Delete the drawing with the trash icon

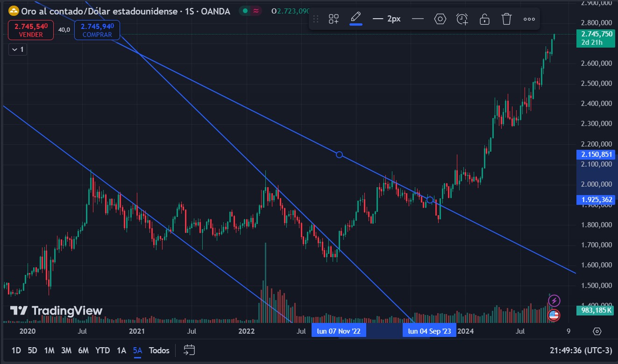pyautogui.click(x=506, y=19)
